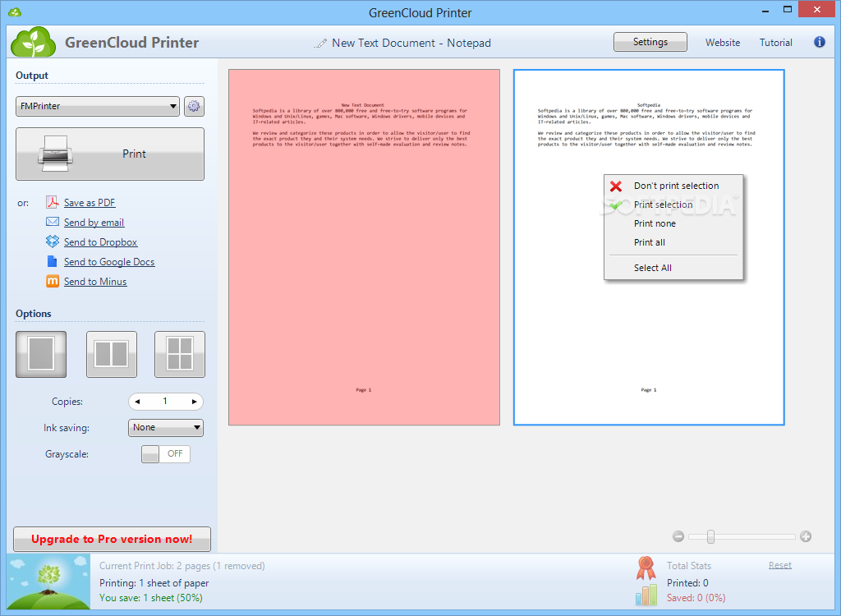Click Send to Dropbox link
The image size is (841, 616).
pos(100,242)
